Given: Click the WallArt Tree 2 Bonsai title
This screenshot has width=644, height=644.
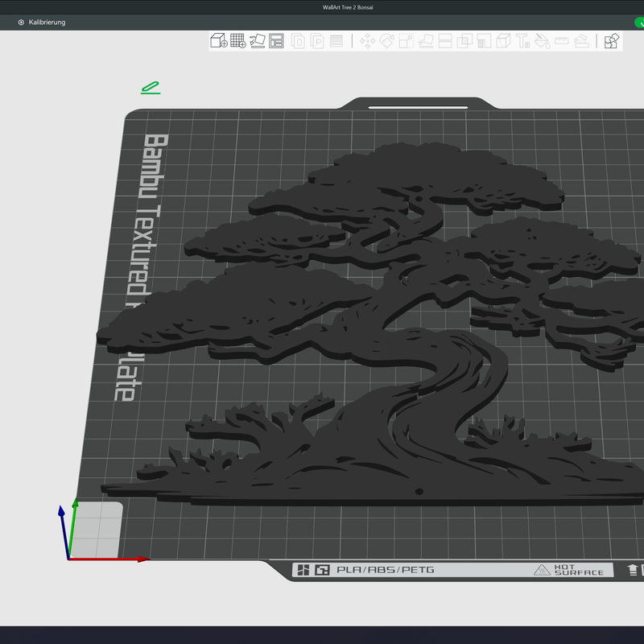Looking at the screenshot, I should pos(348,7).
